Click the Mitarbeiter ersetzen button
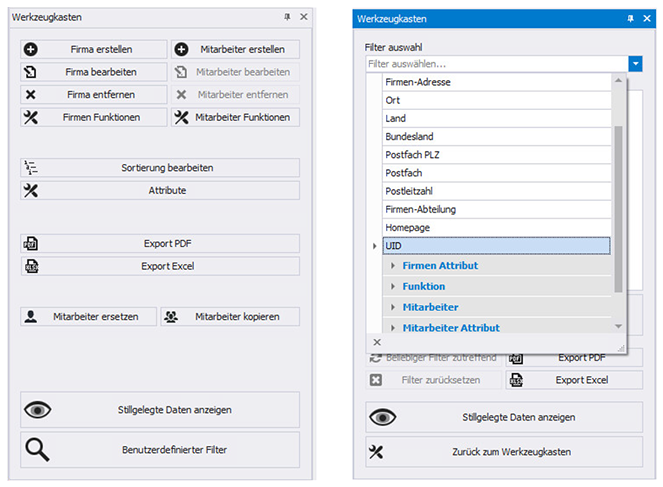 click(88, 317)
